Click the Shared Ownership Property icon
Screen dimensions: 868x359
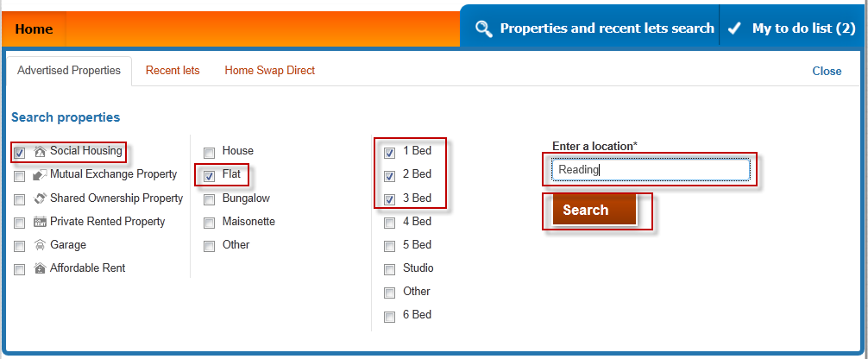(x=40, y=198)
